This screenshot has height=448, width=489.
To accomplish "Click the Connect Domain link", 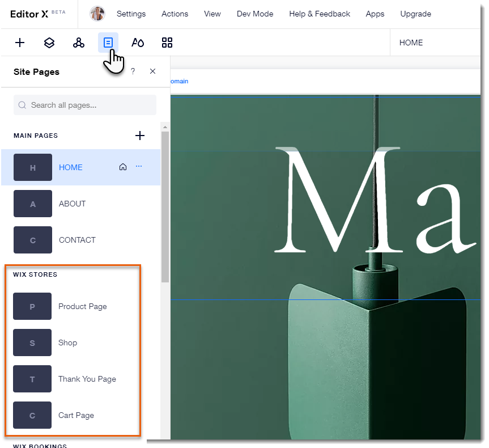I will point(178,81).
